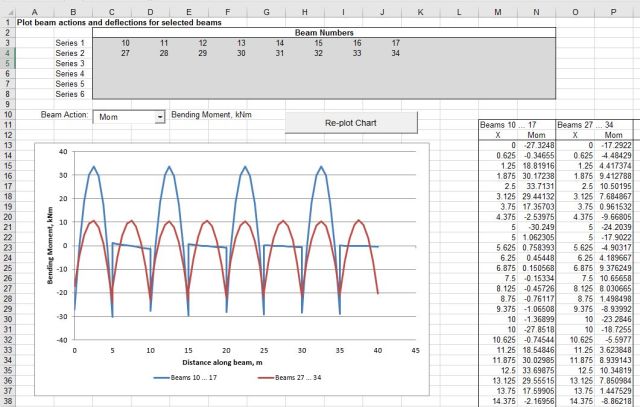Screen dimensions: 640x407
Task: Click column header P
Action: point(613,11)
